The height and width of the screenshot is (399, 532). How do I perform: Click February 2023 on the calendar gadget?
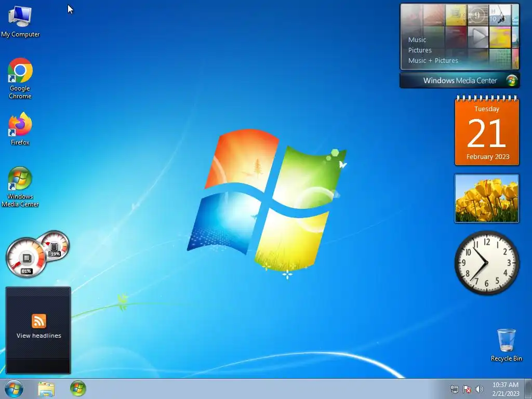[487, 157]
